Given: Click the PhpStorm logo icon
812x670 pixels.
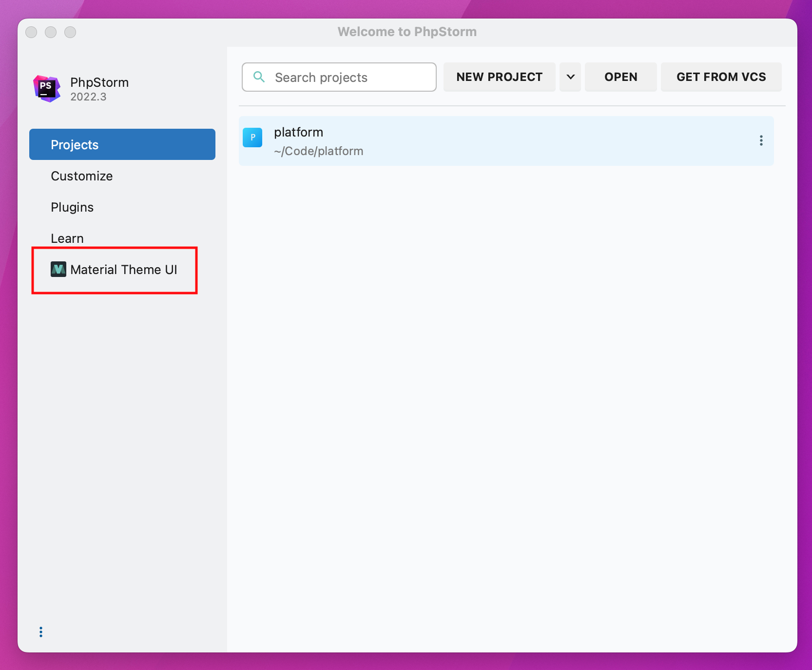Looking at the screenshot, I should click(47, 89).
